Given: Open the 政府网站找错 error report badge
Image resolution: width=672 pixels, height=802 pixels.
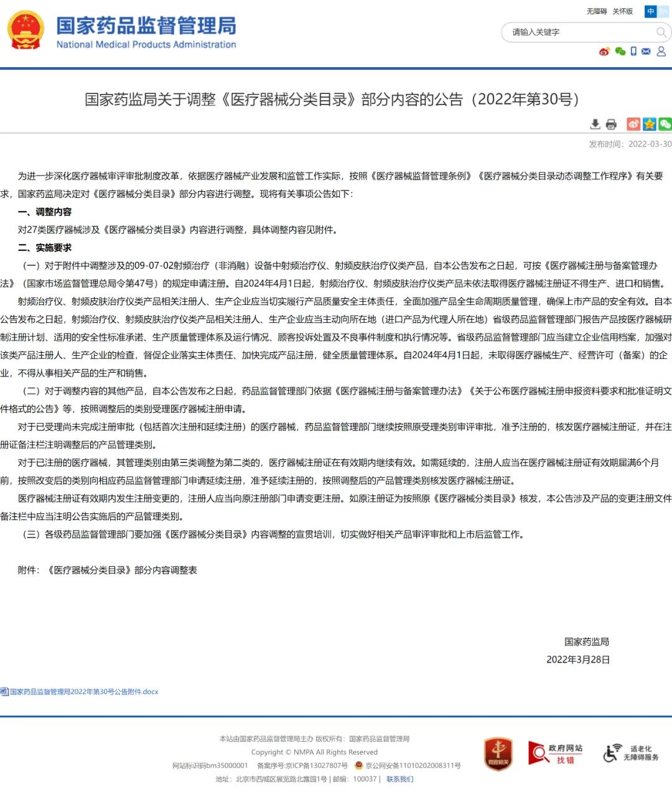Looking at the screenshot, I should (556, 753).
